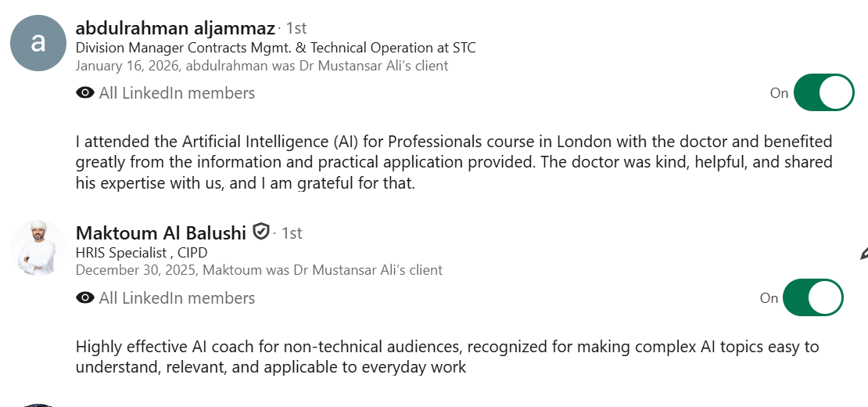The height and width of the screenshot is (407, 868).
Task: Click "All LinkedIn members" under Maktoum's entry
Action: point(177,298)
